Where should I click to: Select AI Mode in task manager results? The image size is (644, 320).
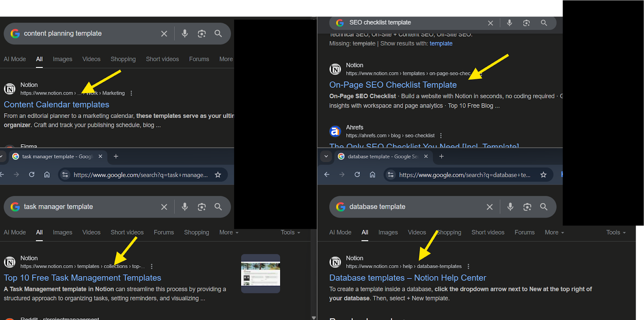click(15, 233)
